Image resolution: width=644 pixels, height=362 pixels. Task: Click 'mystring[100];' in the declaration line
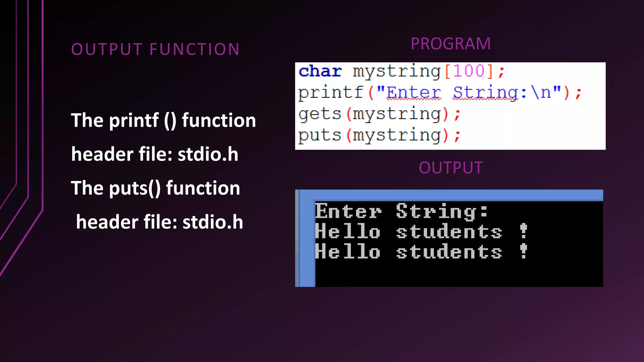tap(428, 71)
